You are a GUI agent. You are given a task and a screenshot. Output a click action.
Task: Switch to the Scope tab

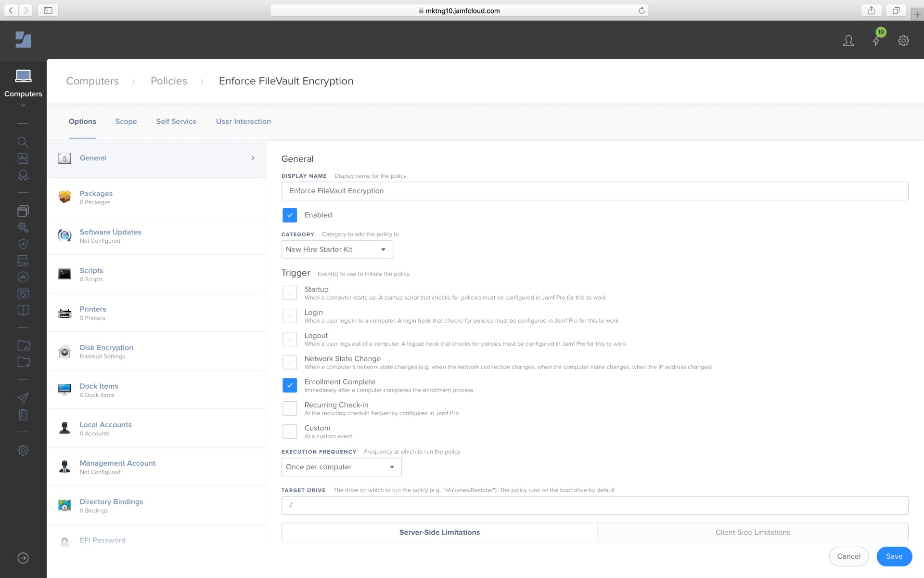(x=126, y=121)
